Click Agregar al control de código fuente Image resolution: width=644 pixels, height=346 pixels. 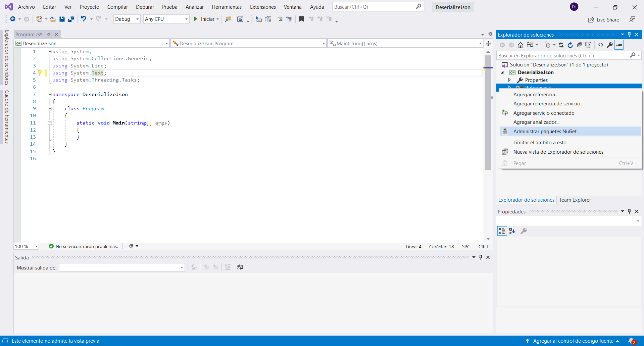[x=573, y=341]
